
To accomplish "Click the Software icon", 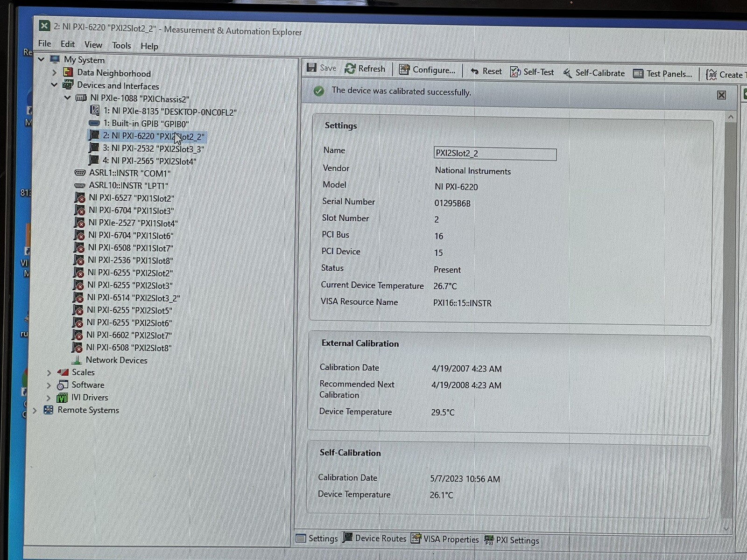I will point(63,385).
